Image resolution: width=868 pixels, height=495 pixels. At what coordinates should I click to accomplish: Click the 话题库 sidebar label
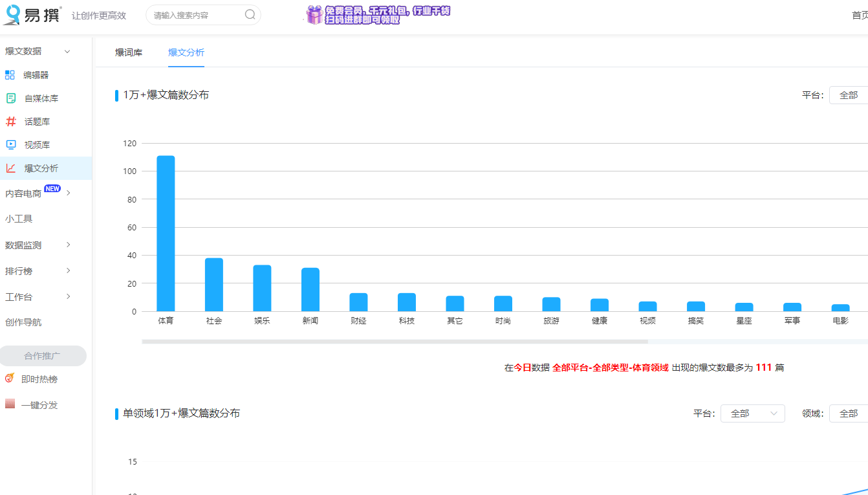pyautogui.click(x=37, y=122)
